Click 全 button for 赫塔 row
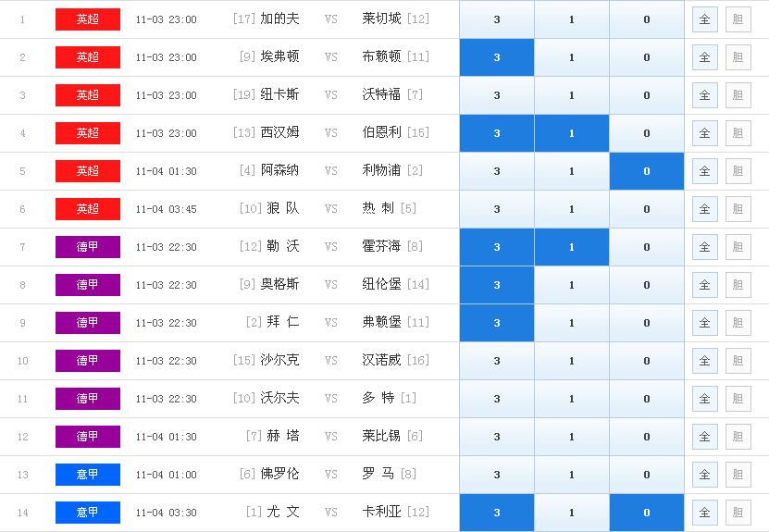769x532 pixels. [x=705, y=437]
